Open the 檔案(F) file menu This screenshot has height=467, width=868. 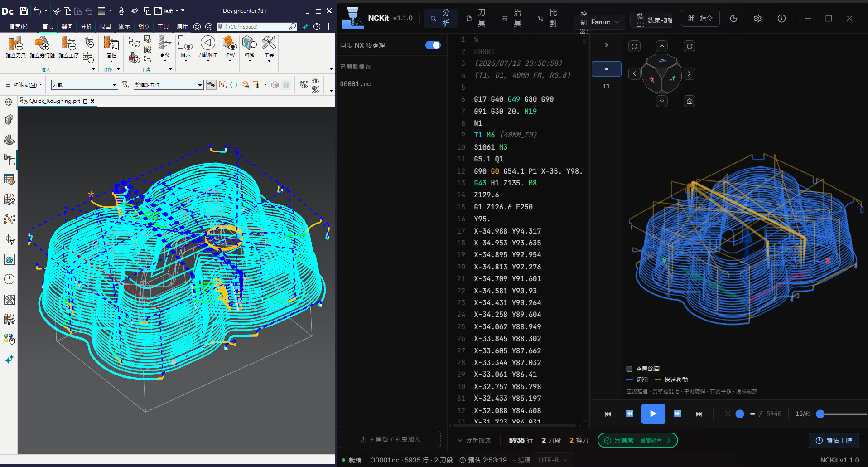pos(19,27)
